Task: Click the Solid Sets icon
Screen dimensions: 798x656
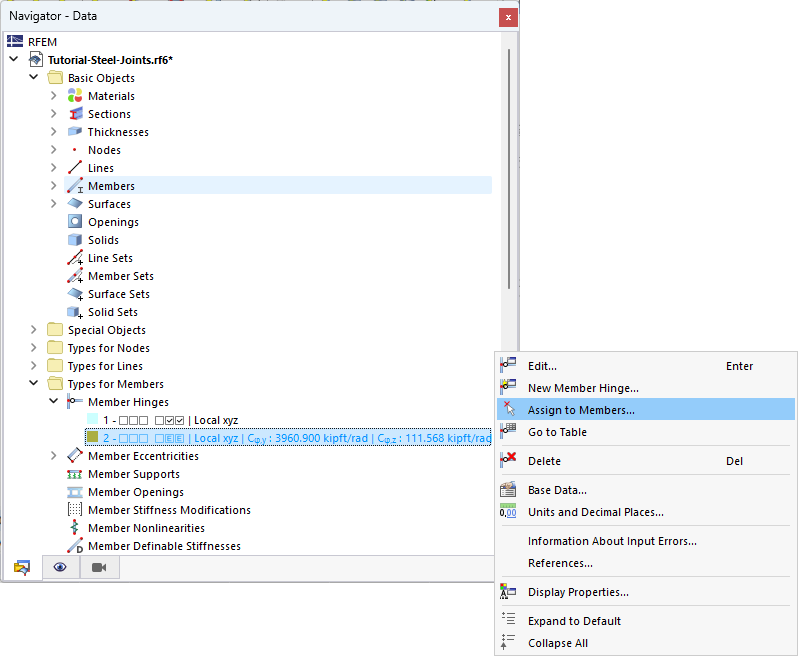Action: [75, 312]
